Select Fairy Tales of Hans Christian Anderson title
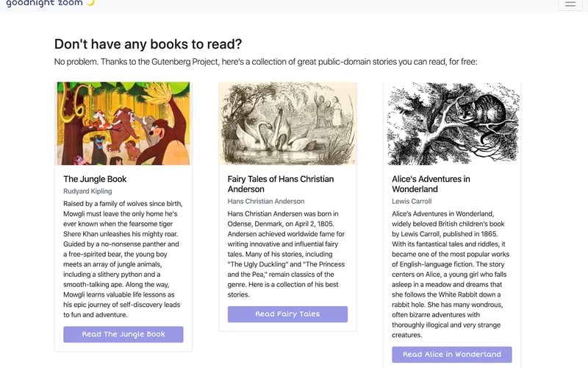 tap(280, 184)
